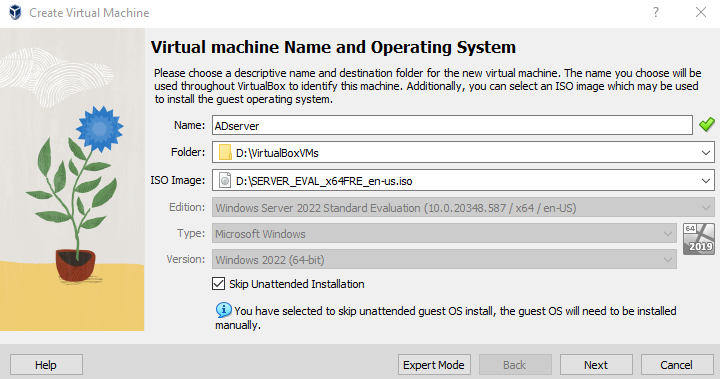Screen dimensions: 720x379
Task: Open the ISO Image dropdown arrow
Action: pyautogui.click(x=706, y=181)
